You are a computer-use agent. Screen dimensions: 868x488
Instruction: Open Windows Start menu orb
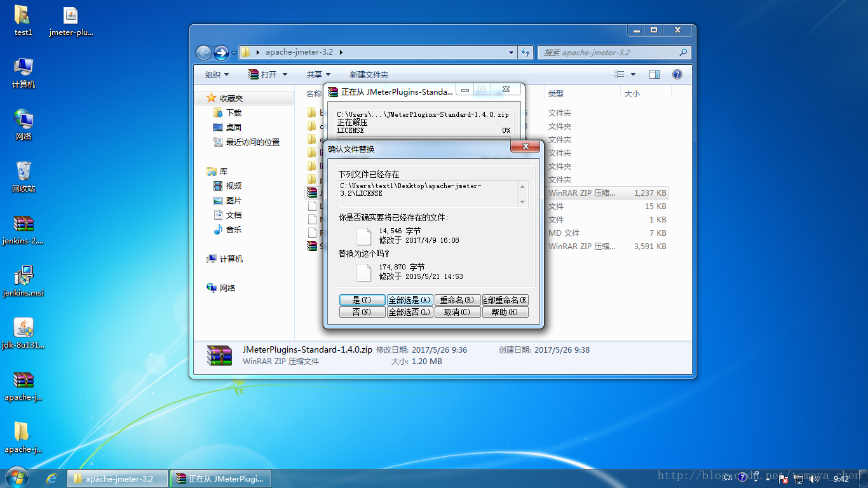pyautogui.click(x=16, y=478)
